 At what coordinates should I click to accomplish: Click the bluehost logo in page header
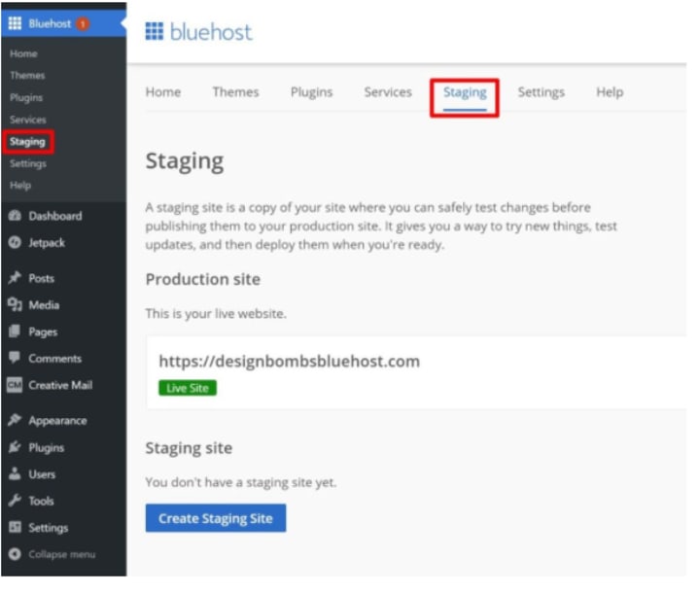tap(199, 32)
